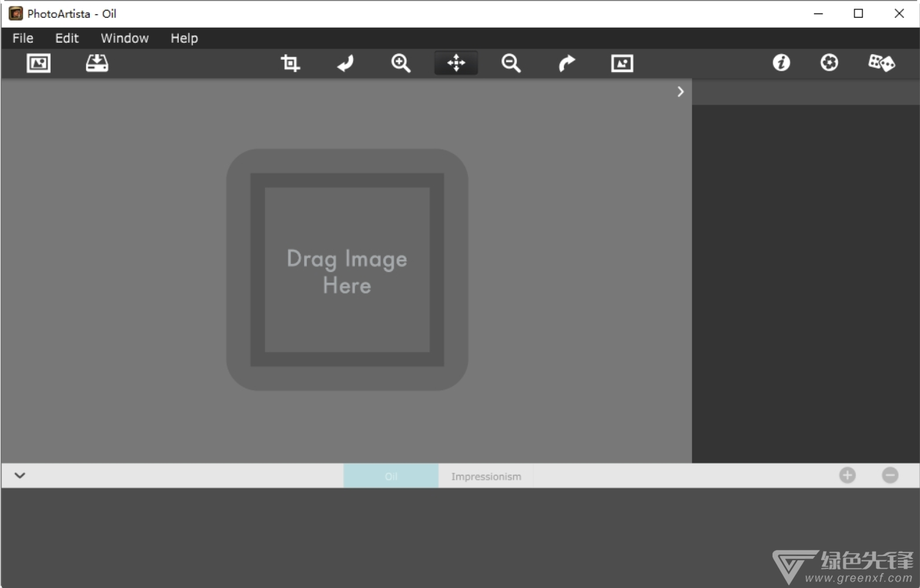Screen dimensions: 920x588
Task: Click the PhotoArtista app icon in title bar
Action: 16,14
